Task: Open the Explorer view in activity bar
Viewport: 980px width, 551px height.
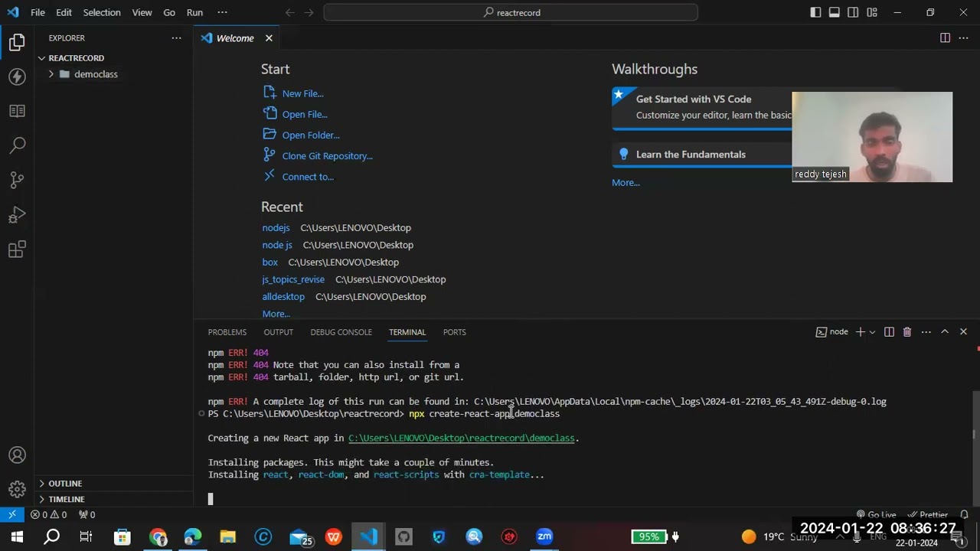Action: [x=17, y=43]
